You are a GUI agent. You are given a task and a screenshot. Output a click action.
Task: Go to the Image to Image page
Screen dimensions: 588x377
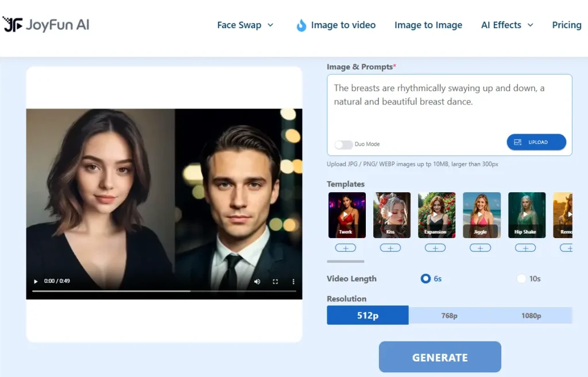[428, 25]
